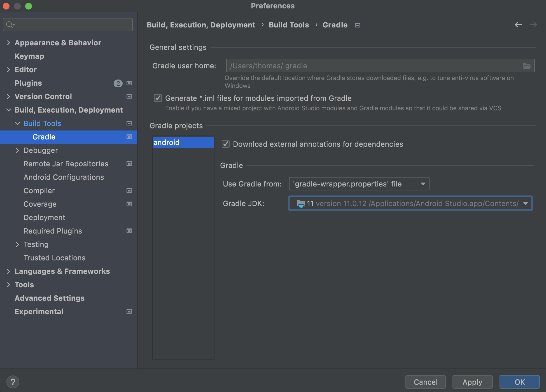Click the back navigation arrow
The width and height of the screenshot is (546, 392).
point(518,25)
